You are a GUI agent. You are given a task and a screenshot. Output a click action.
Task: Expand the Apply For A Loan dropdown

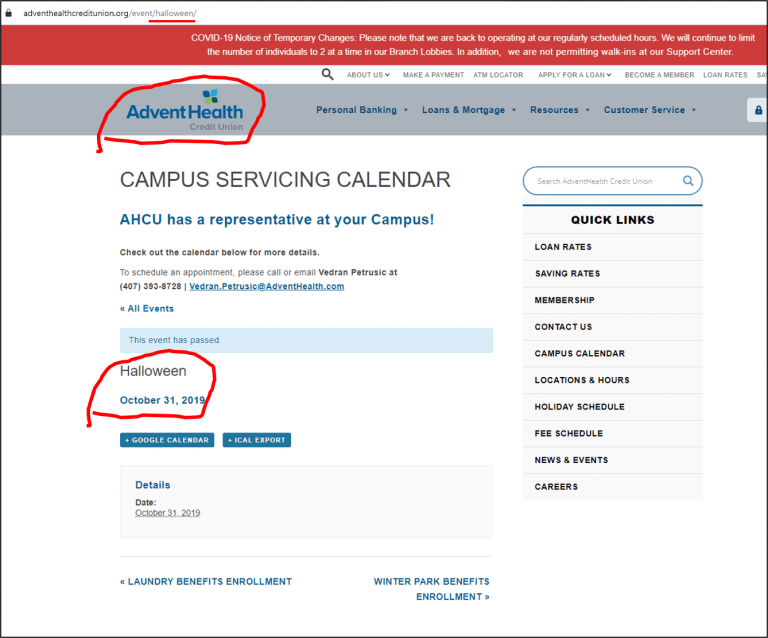click(x=575, y=75)
